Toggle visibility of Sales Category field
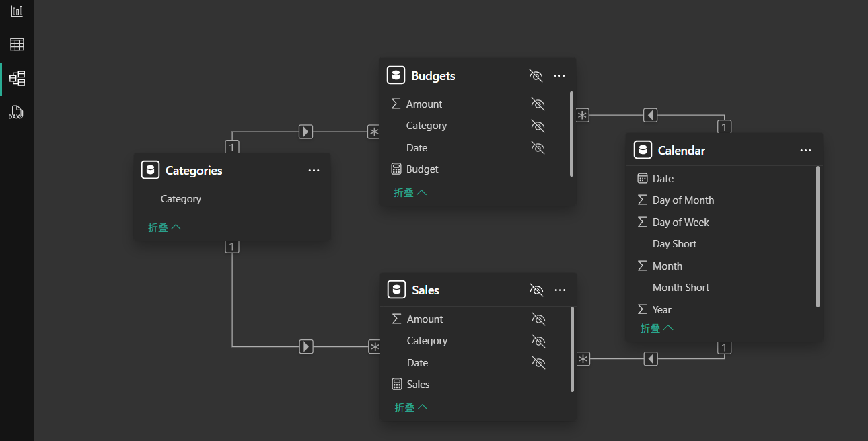 pyautogui.click(x=538, y=341)
